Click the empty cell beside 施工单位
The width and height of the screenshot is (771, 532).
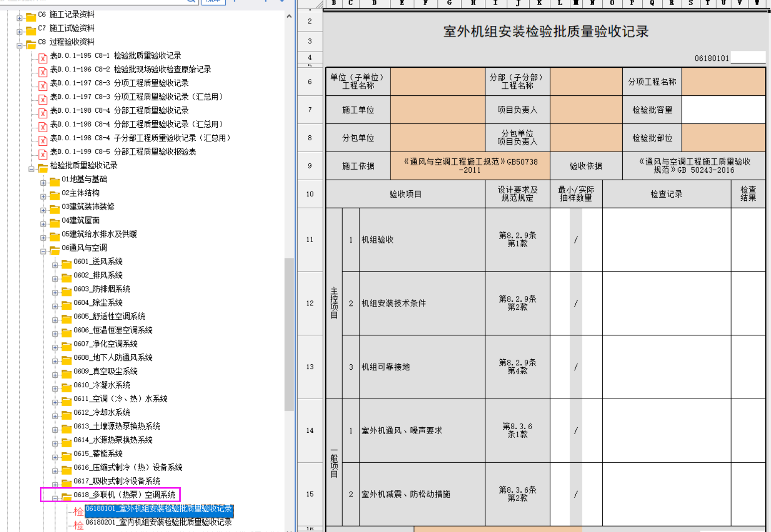click(437, 110)
